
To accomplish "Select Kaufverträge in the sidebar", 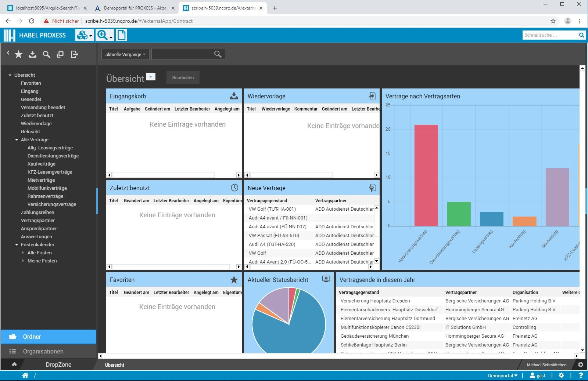I will click(42, 164).
